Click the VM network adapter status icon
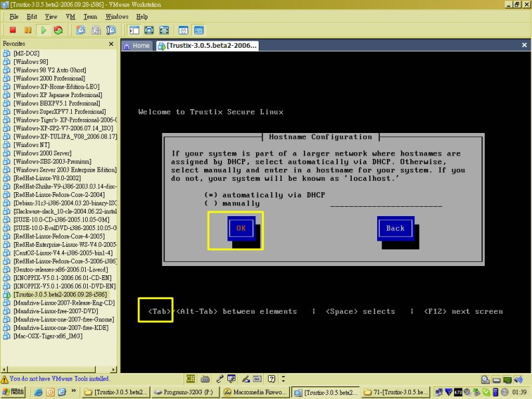 tap(507, 380)
